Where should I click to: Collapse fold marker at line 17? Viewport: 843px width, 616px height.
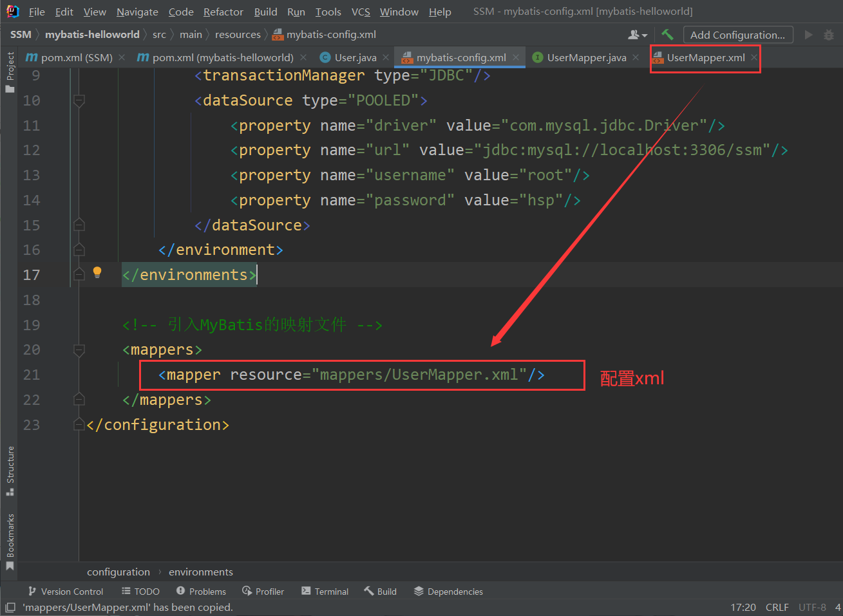click(x=79, y=275)
